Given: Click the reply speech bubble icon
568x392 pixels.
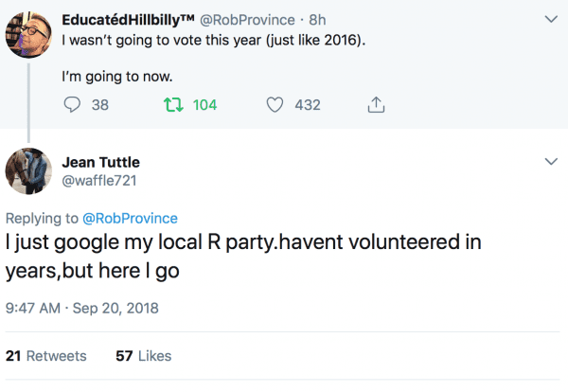Looking at the screenshot, I should click(x=73, y=105).
